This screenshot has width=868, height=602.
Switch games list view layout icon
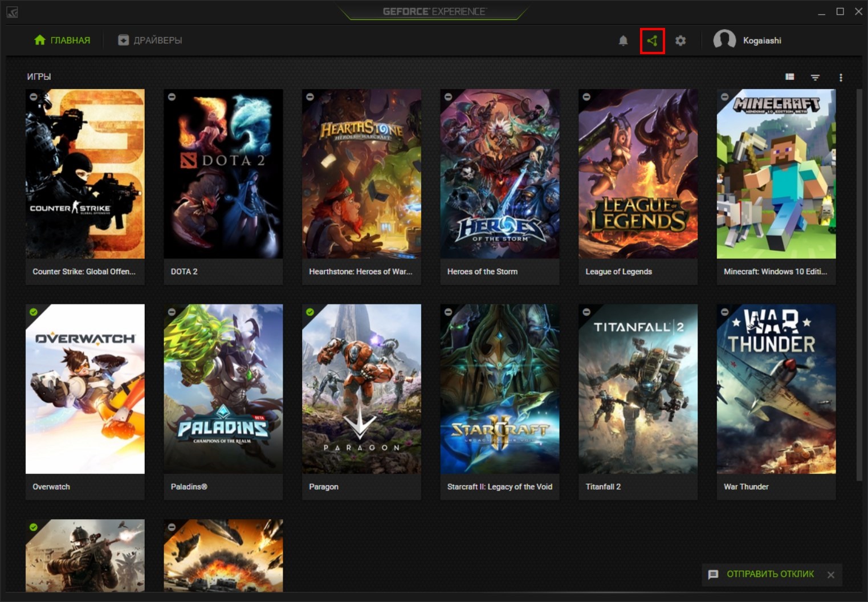point(789,76)
